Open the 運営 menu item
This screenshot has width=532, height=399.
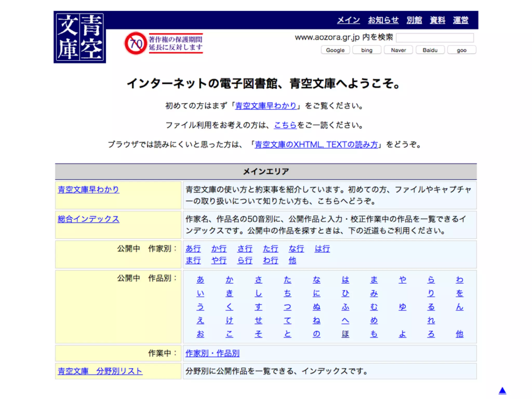[461, 20]
